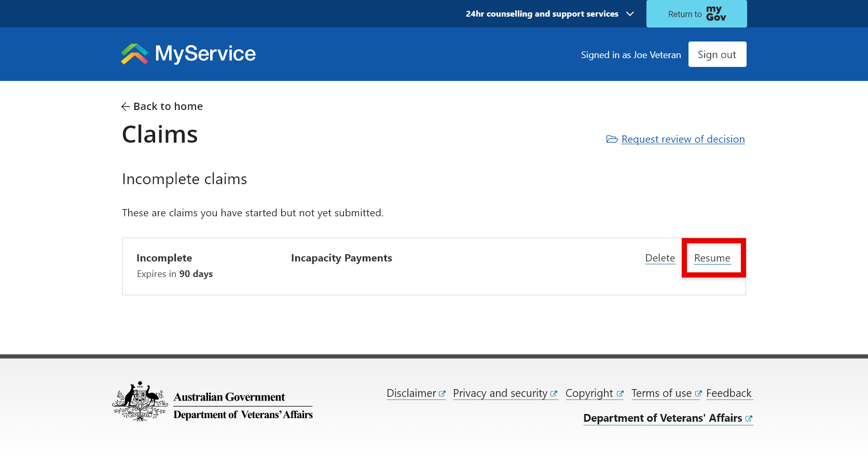The height and width of the screenshot is (456, 868).
Task: Click the MyService logo icon
Action: point(135,54)
